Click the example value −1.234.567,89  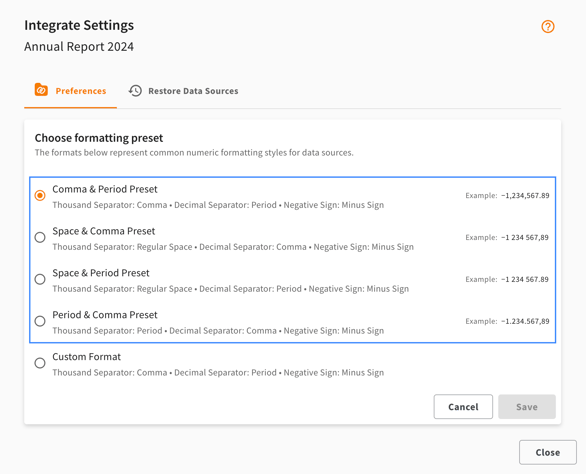point(525,321)
